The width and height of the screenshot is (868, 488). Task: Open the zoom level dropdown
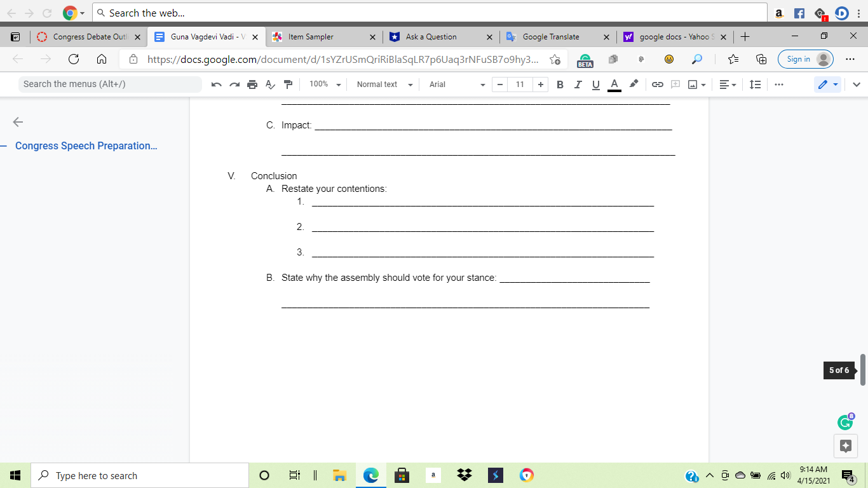[324, 84]
